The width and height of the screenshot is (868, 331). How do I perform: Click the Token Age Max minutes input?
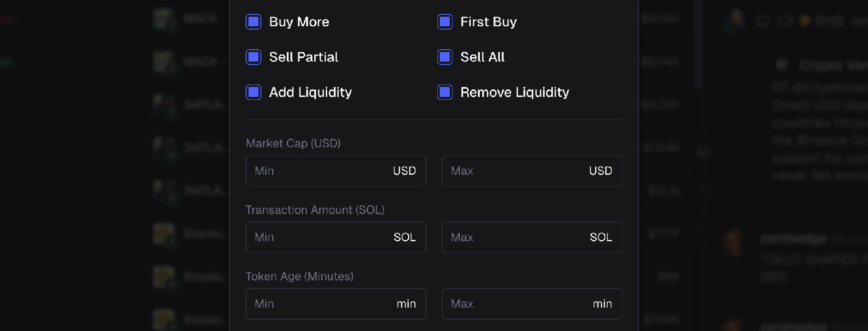pyautogui.click(x=516, y=304)
